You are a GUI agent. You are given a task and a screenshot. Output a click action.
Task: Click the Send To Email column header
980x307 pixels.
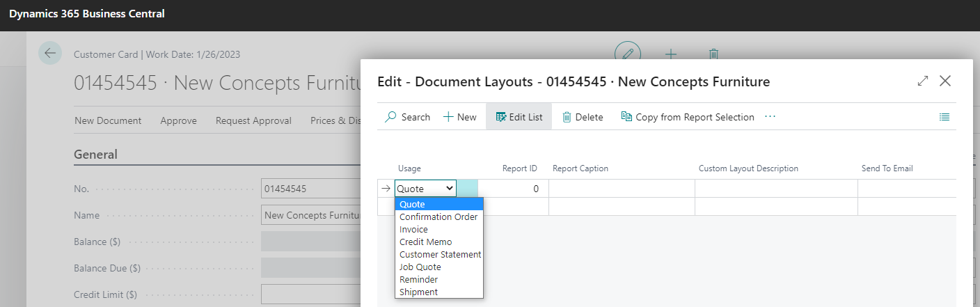pos(887,168)
